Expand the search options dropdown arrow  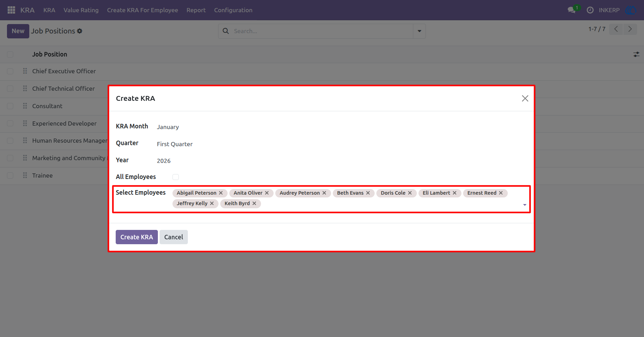419,31
